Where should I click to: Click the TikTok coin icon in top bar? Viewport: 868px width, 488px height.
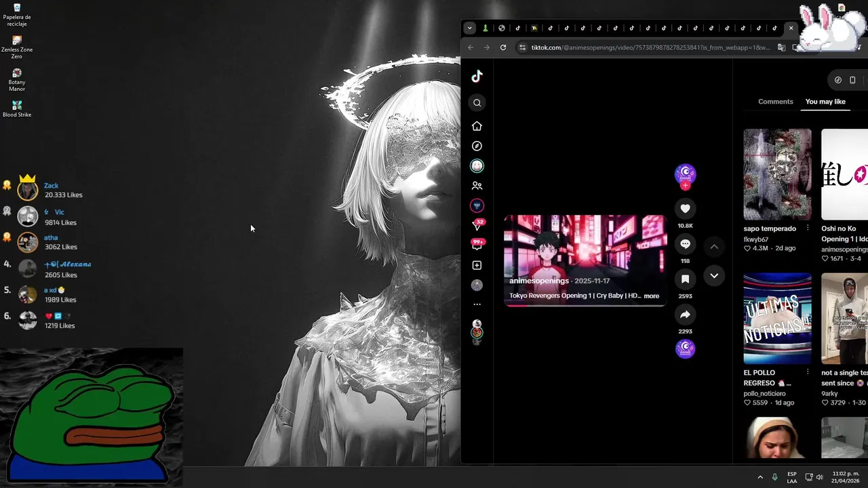[x=838, y=80]
